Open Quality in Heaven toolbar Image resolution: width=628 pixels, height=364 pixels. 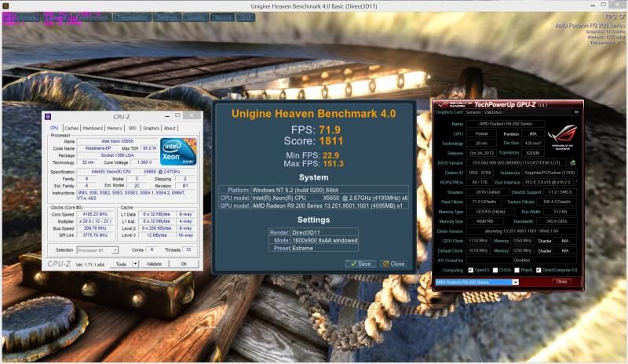(x=195, y=17)
